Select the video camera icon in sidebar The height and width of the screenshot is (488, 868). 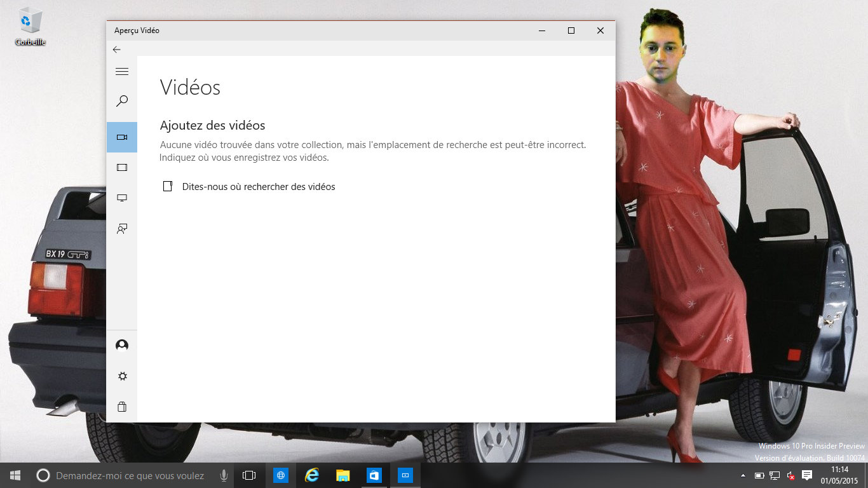tap(122, 137)
